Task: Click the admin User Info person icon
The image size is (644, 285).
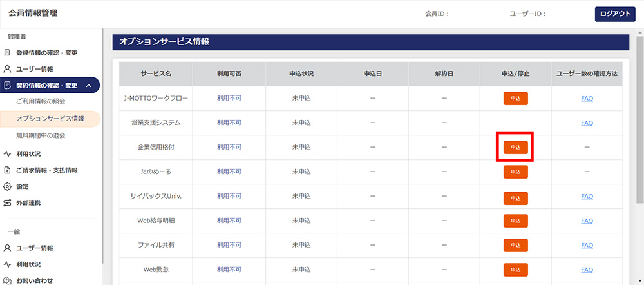Action: tap(8, 69)
